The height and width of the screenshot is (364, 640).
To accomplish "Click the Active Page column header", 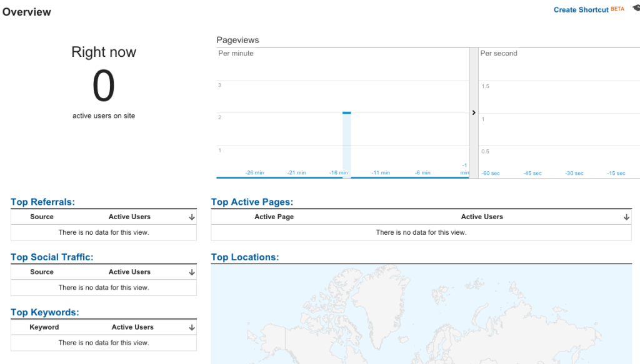I will pos(274,217).
